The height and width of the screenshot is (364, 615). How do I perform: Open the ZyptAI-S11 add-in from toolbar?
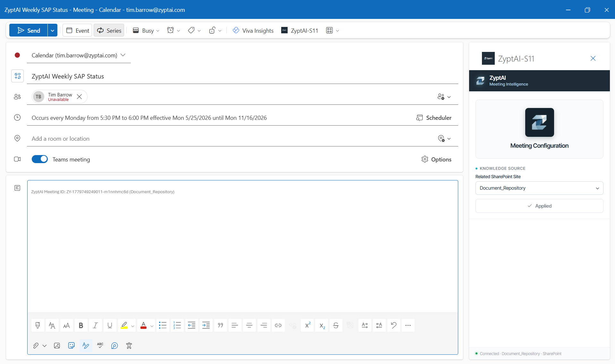tap(299, 30)
